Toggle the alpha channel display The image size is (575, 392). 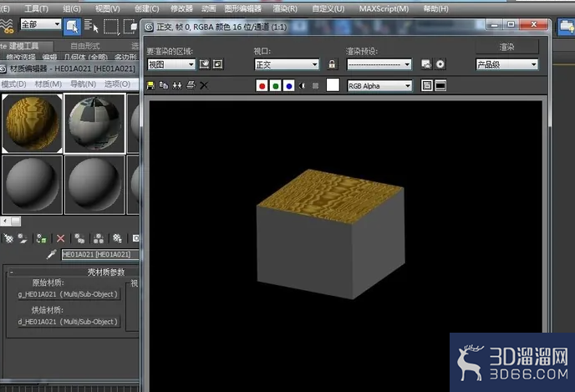coord(303,86)
